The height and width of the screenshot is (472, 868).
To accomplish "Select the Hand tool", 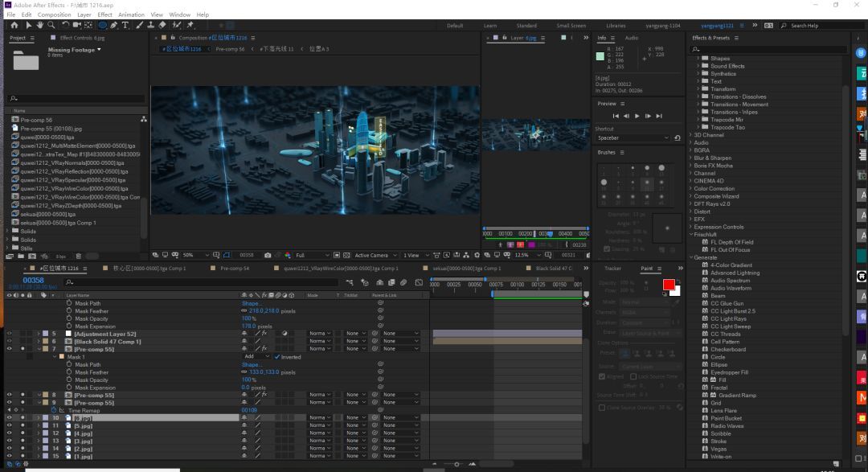I will 40,26.
